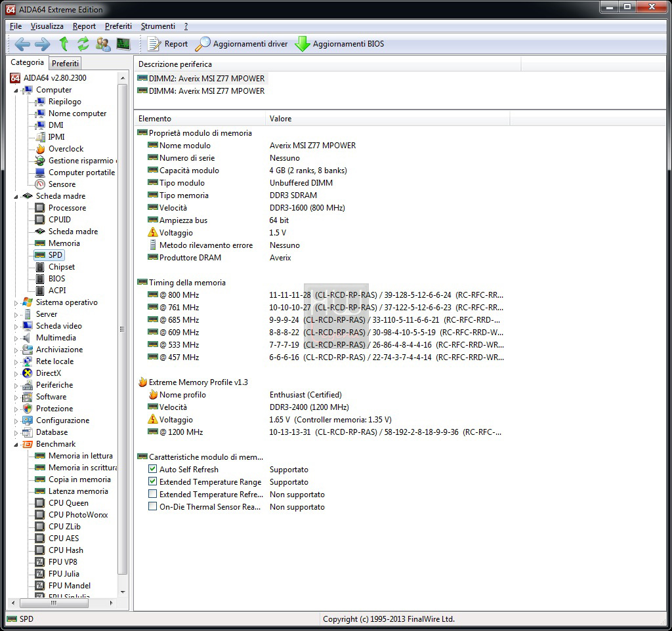Toggle the Auto Self Refresh checkbox

[x=152, y=469]
